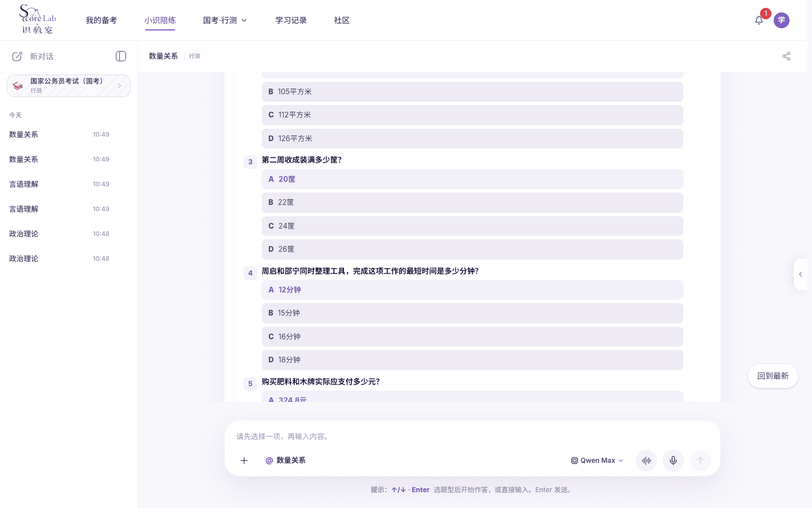Click the 回到最新 button
Viewport: 812px width, 508px height.
tap(773, 376)
